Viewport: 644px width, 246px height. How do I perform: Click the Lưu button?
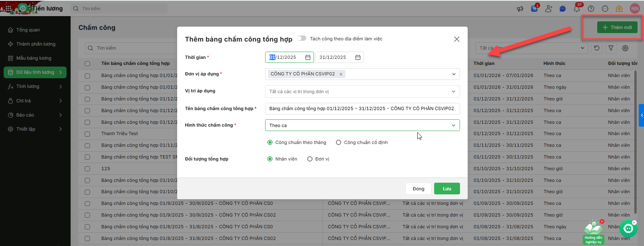[447, 189]
